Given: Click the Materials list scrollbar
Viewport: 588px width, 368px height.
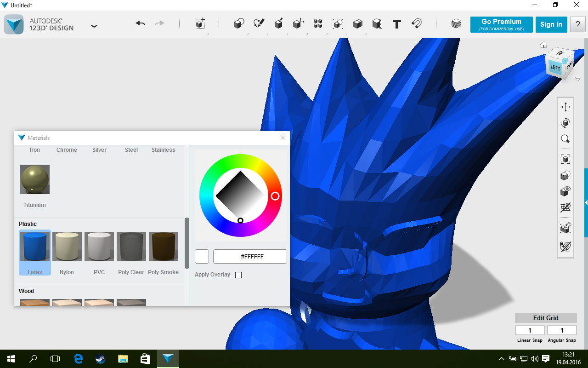Looking at the screenshot, I should click(x=187, y=243).
